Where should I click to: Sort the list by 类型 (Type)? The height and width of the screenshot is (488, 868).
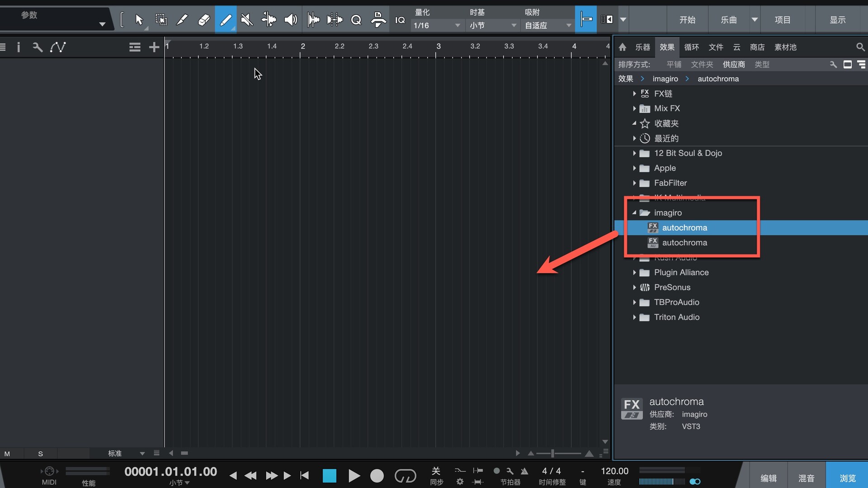point(762,65)
